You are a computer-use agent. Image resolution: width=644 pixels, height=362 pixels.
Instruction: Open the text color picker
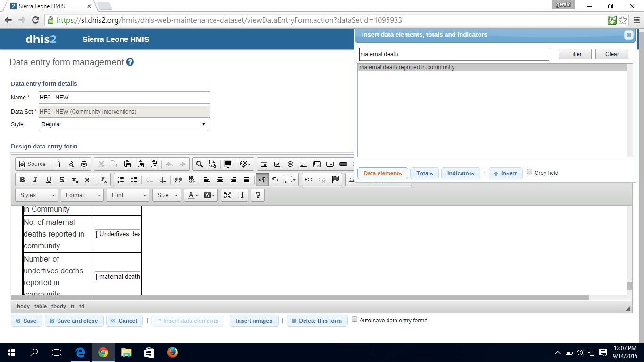click(192, 195)
